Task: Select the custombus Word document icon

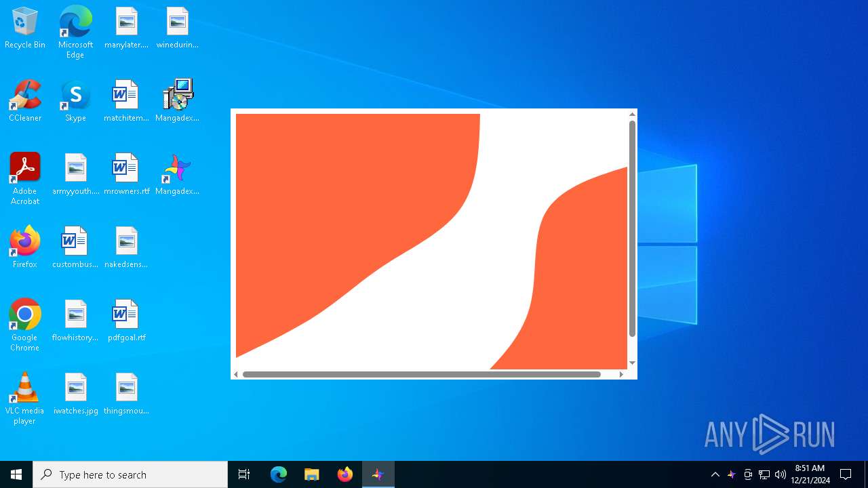Action: 75,248
